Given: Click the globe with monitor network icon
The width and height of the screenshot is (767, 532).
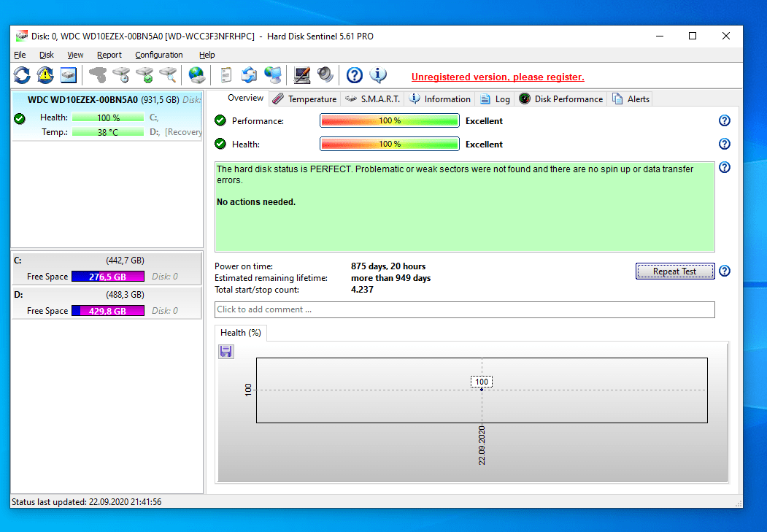Looking at the screenshot, I should coord(272,75).
